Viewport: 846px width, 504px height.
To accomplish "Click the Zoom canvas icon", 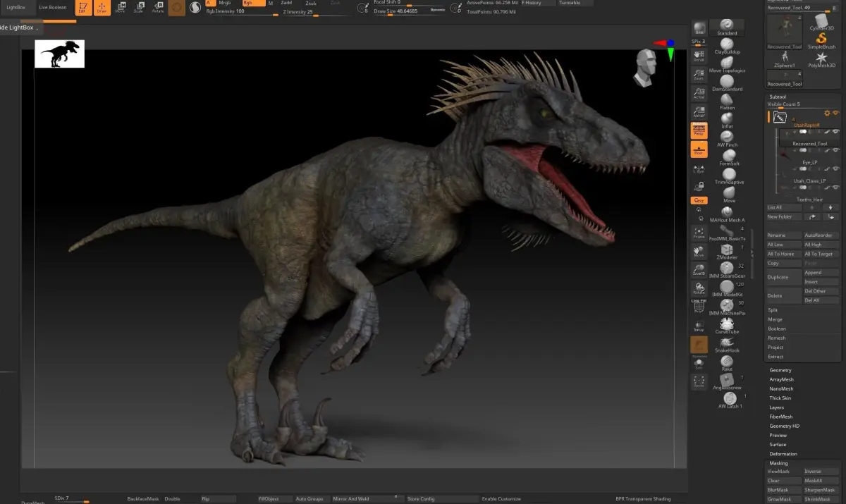I will click(699, 74).
